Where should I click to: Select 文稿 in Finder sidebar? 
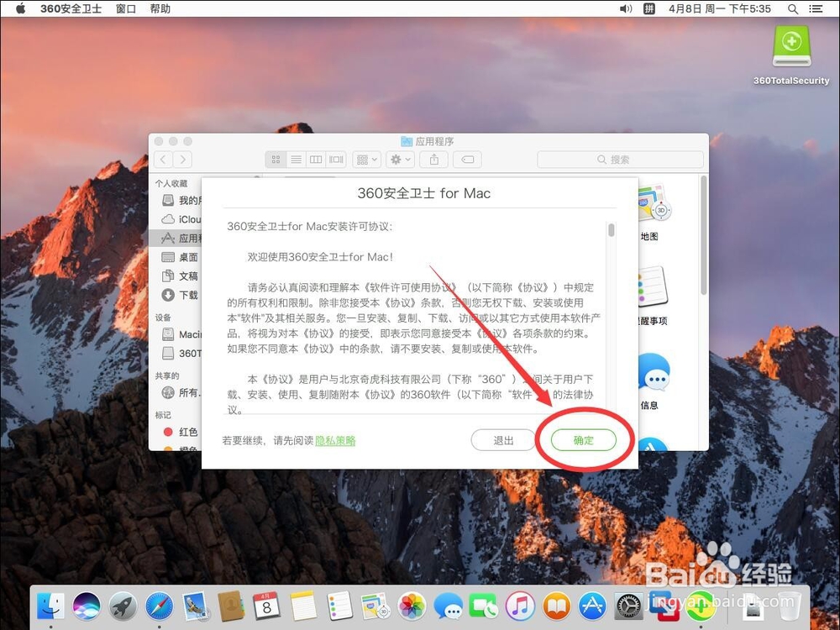(177, 276)
